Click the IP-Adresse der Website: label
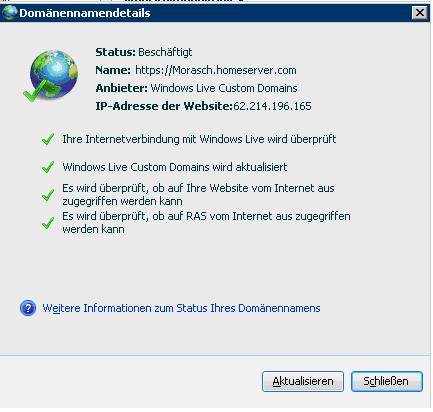The width and height of the screenshot is (433, 412). click(164, 106)
